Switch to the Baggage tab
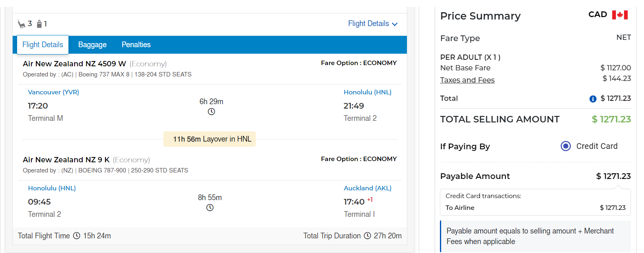This screenshot has width=644, height=253. [x=92, y=45]
